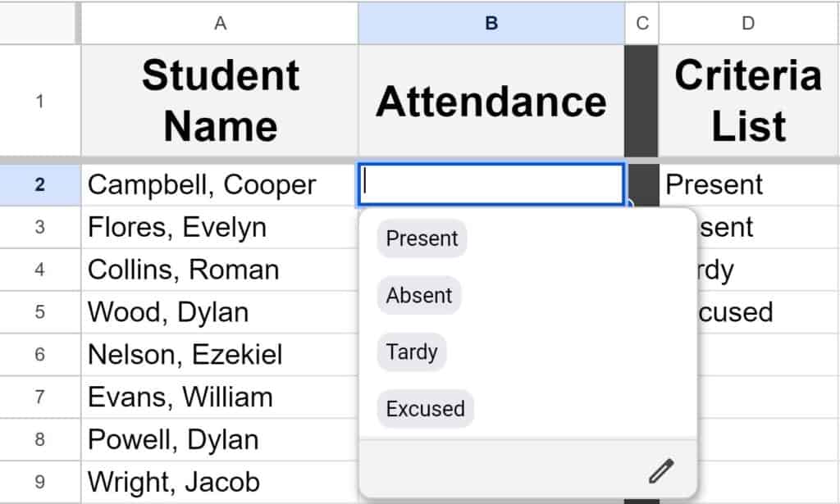
Task: Select the Criteria List header cell
Action: coord(748,101)
